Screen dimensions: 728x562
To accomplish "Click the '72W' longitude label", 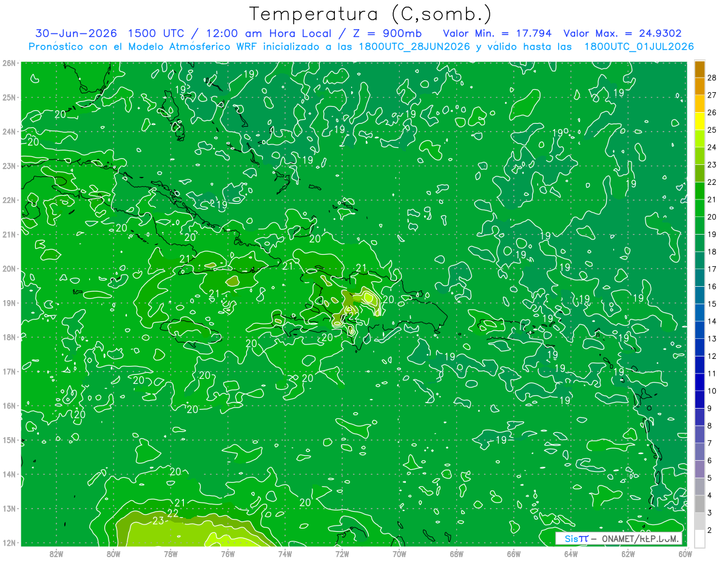I will pos(342,554).
